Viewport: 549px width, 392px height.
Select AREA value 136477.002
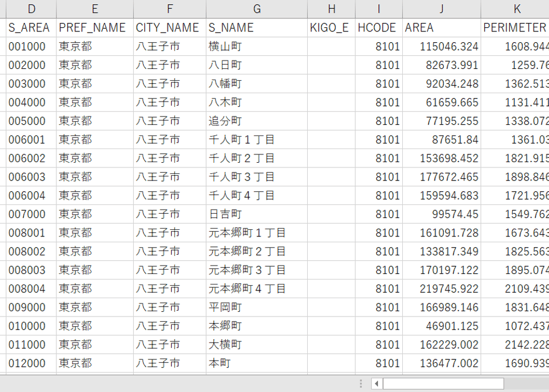tap(441, 363)
